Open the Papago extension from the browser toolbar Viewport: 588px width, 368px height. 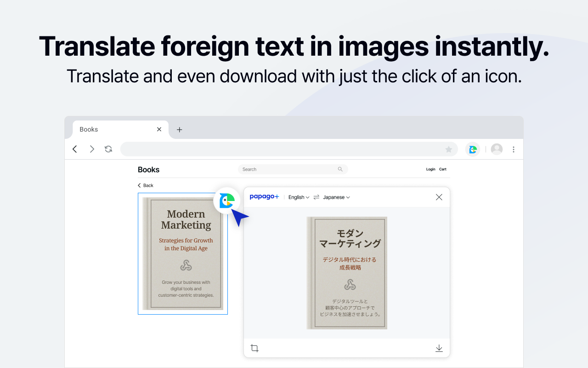click(473, 149)
